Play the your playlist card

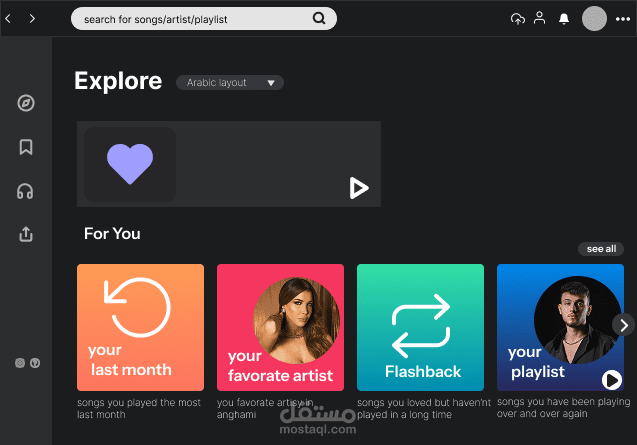[612, 380]
